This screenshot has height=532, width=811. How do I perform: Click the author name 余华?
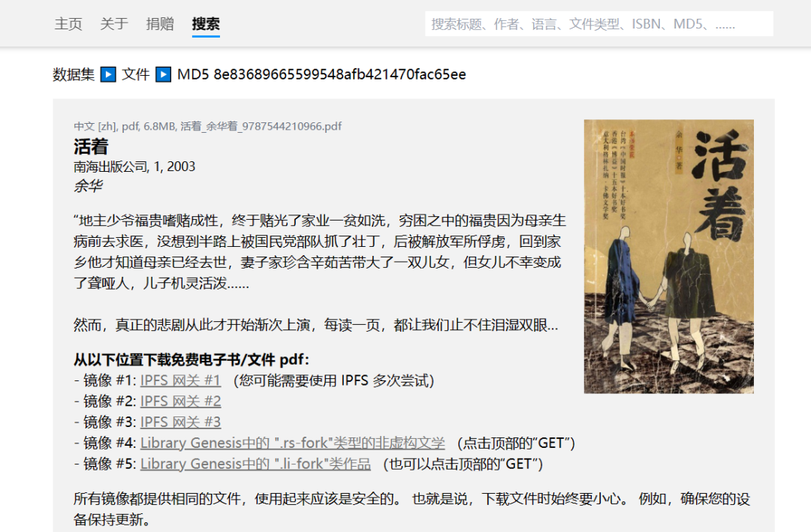89,185
